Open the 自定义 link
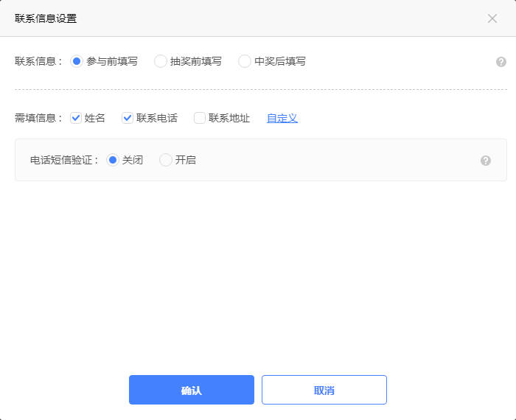516x420 pixels. click(x=282, y=118)
